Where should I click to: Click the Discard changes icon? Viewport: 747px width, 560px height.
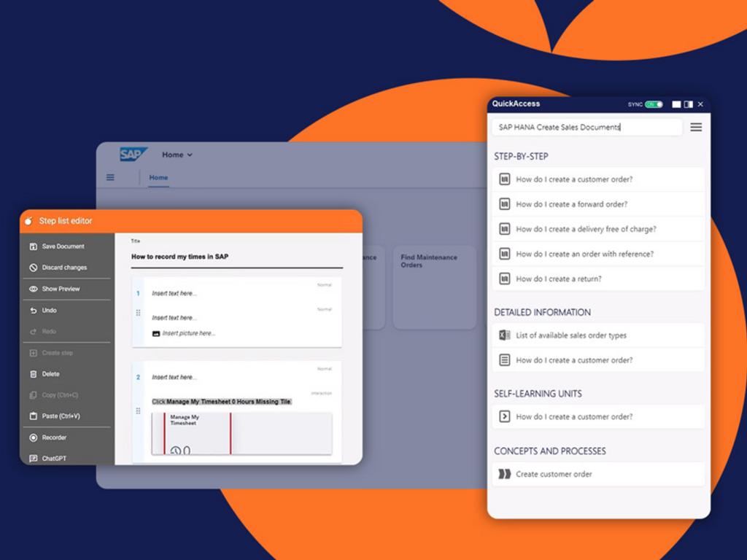pos(33,268)
